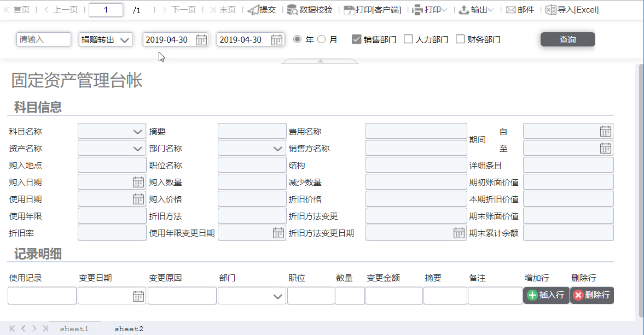Click the 购入价格 input field
The height and width of the screenshot is (335, 644).
click(252, 199)
